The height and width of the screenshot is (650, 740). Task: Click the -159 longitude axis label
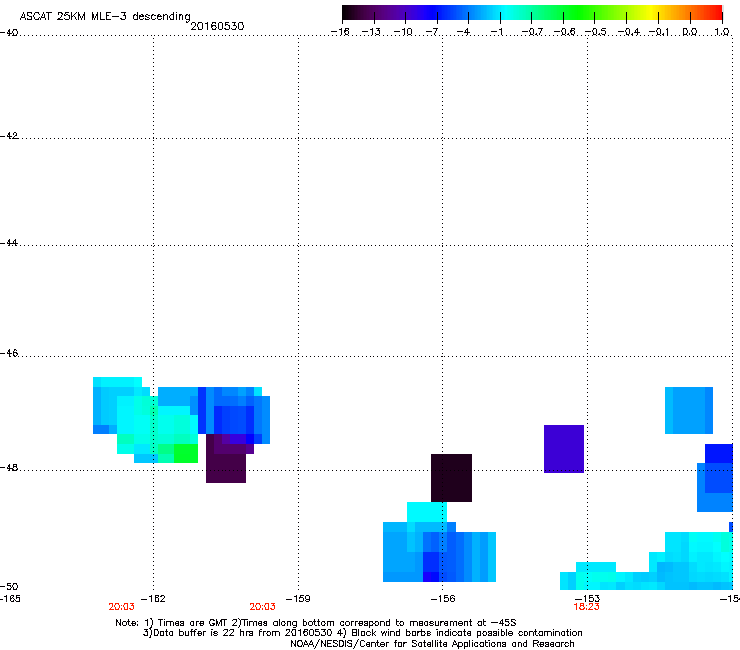pos(298,599)
